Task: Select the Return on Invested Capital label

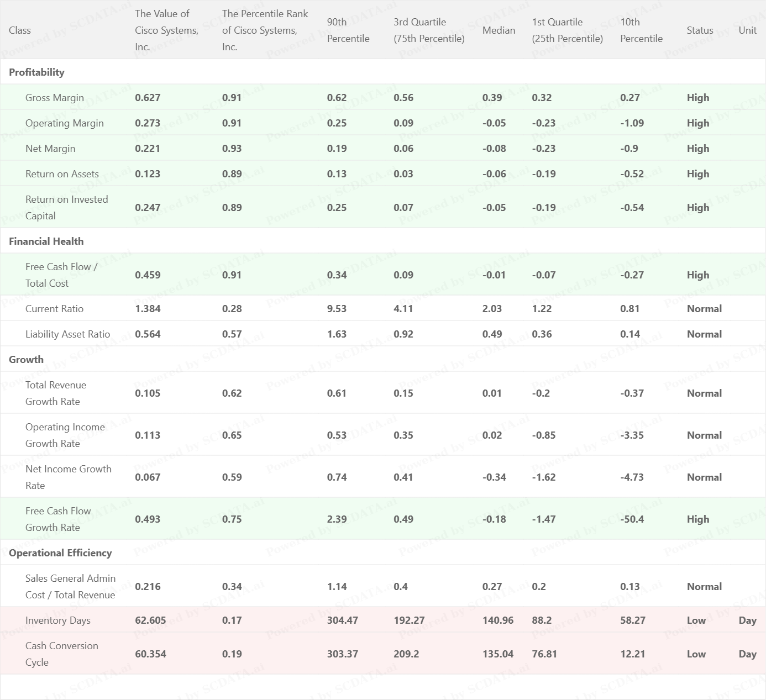Action: 67,208
